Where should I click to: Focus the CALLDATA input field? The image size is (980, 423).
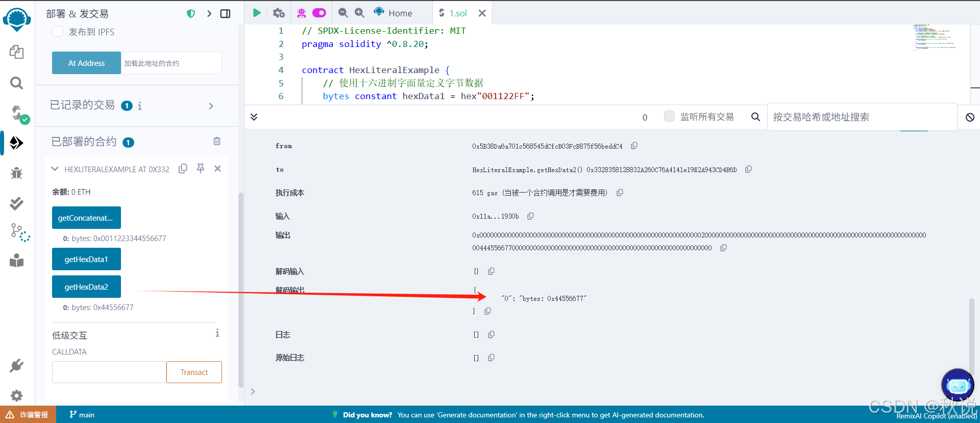[x=109, y=372]
